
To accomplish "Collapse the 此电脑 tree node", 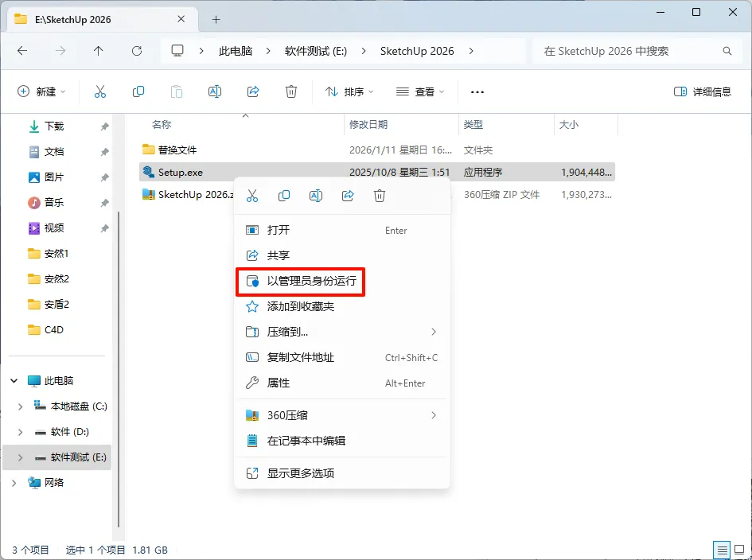I will pyautogui.click(x=14, y=381).
